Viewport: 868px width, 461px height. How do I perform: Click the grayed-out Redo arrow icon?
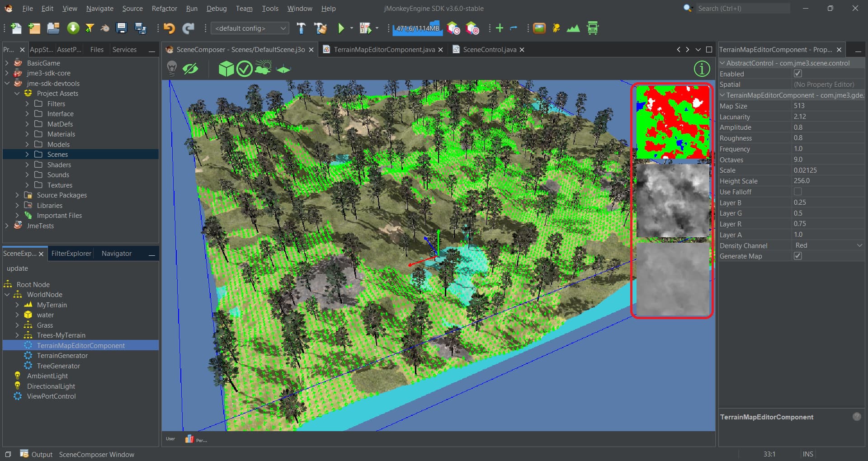click(x=188, y=28)
